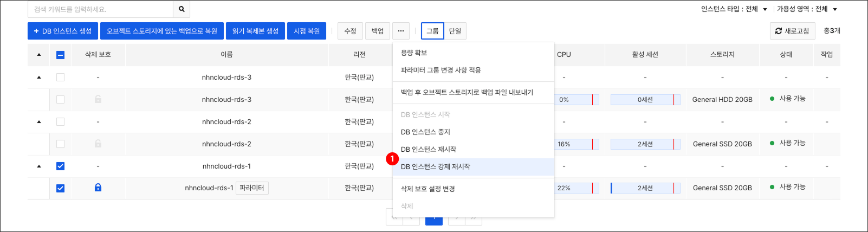The width and height of the screenshot is (868, 232).
Task: Check nhncloud-rds-2 General SSD instance checkbox
Action: 60,144
